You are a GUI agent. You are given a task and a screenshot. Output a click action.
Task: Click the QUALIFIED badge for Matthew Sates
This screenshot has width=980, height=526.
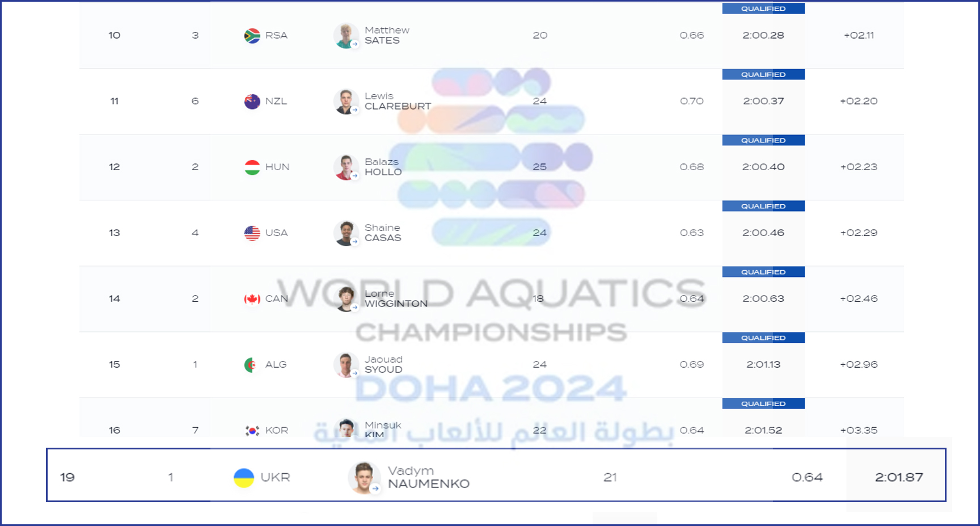763,8
